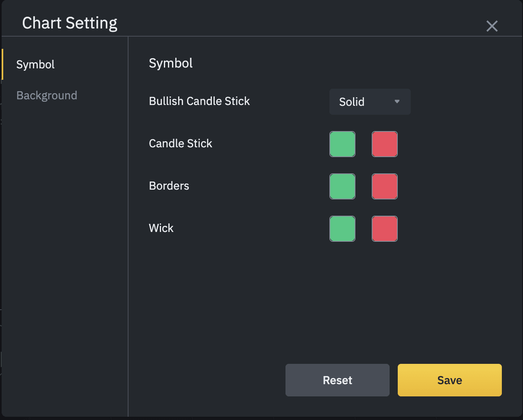Switch to the Background settings tab
This screenshot has width=523, height=420.
[x=47, y=96]
